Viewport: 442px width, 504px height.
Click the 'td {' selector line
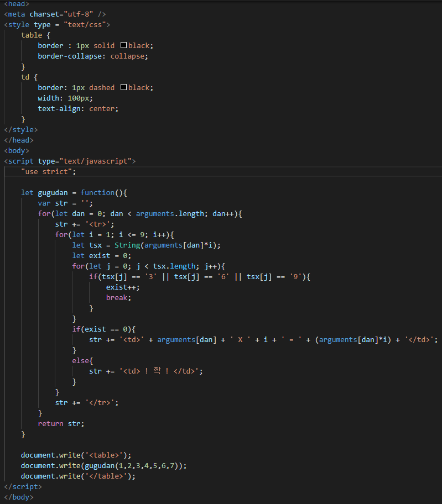(x=29, y=77)
